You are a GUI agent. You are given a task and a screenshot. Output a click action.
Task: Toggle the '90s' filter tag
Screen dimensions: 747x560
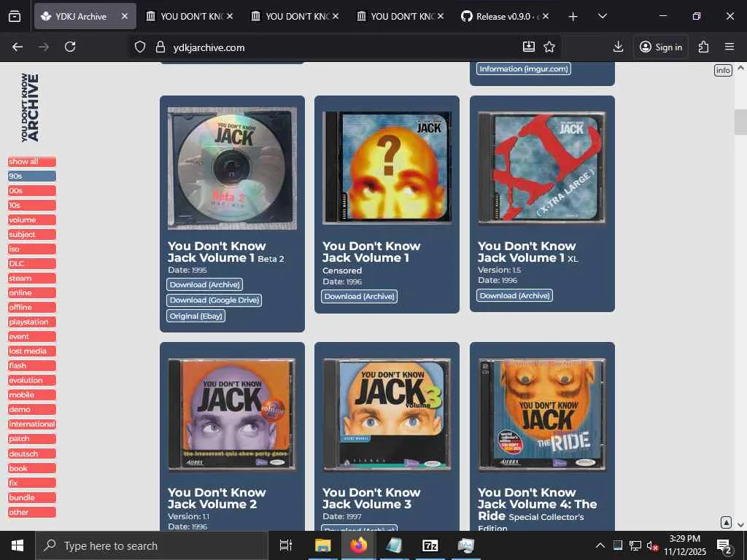click(32, 176)
